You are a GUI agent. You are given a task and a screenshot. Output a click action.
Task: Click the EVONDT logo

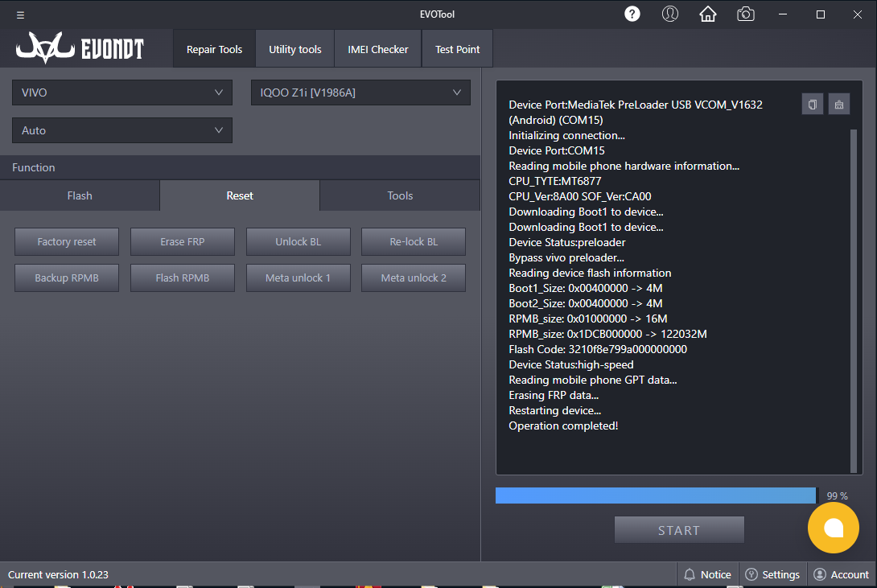pyautogui.click(x=80, y=47)
